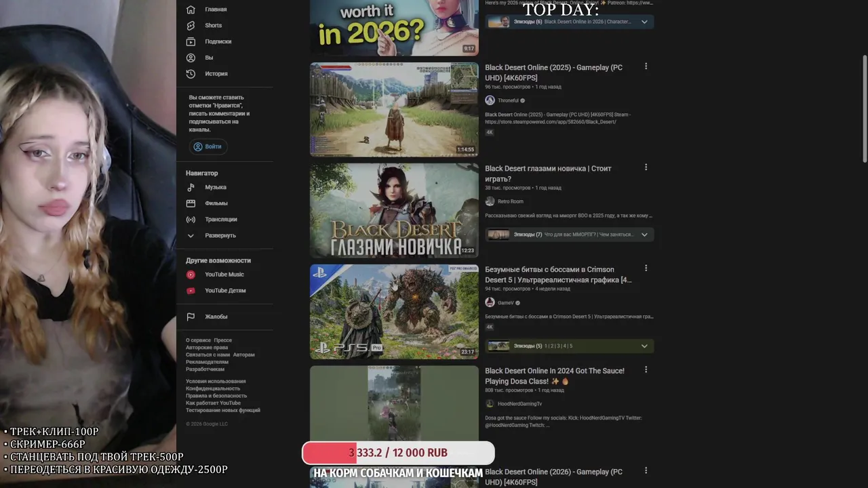
Task: Open title Black Desert глазами новичка
Action: 548,174
